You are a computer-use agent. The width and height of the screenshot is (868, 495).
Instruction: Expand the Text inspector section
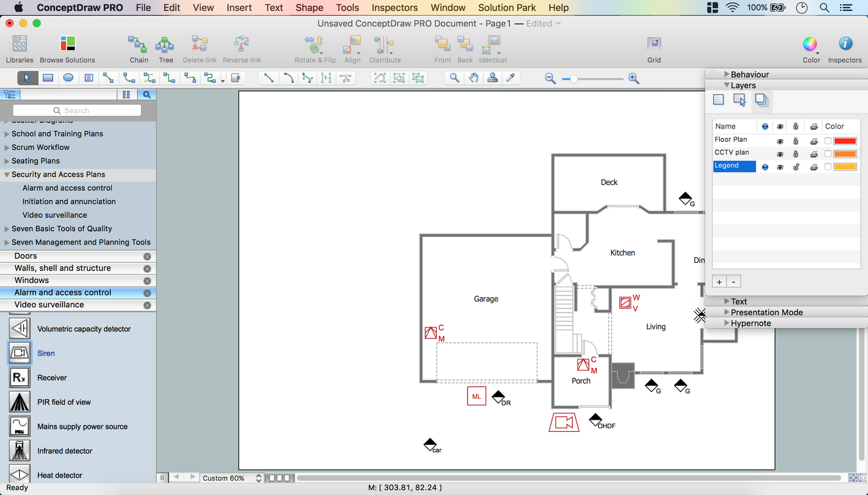[727, 301]
